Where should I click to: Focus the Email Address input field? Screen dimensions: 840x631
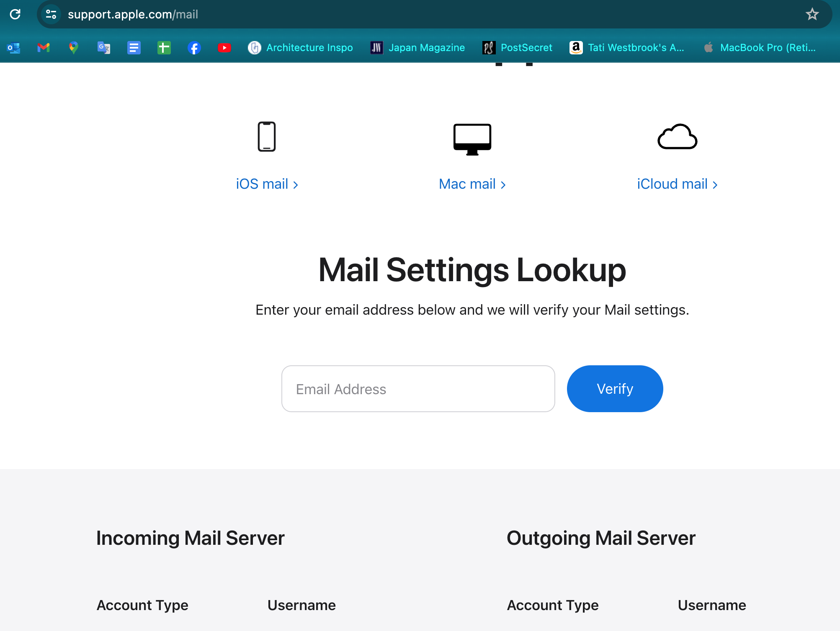[x=418, y=389]
